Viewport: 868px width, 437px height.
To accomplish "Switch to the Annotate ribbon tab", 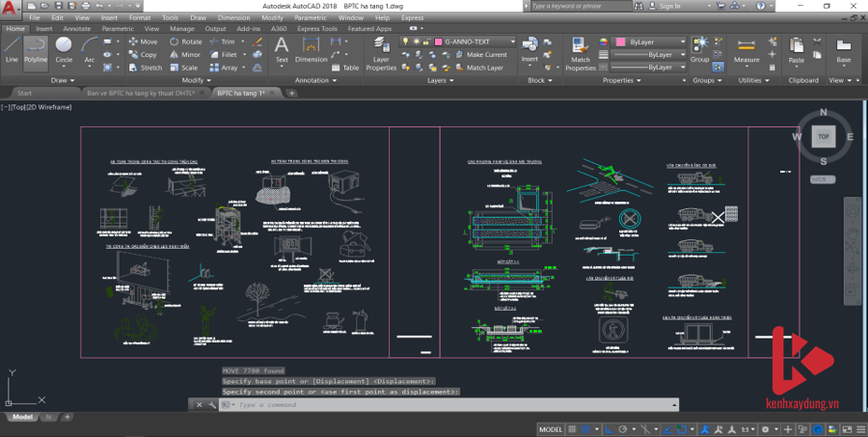I will pos(76,29).
